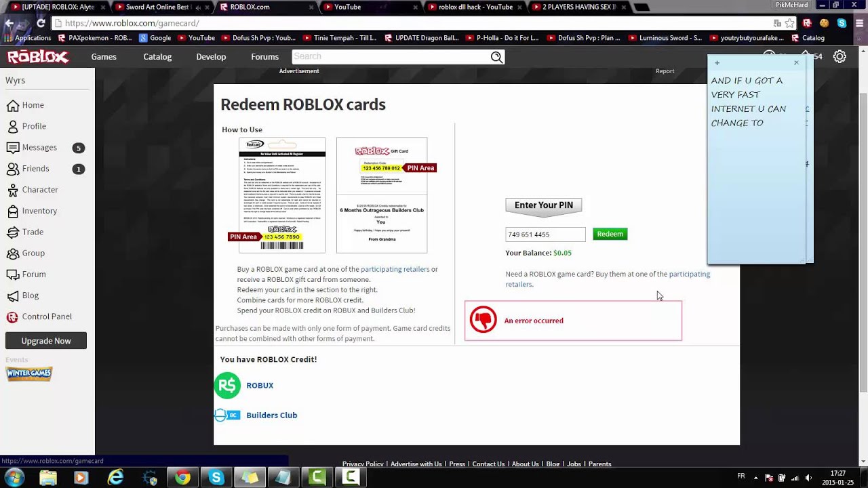Add a new sticky note with plus
Image resolution: width=868 pixels, height=488 pixels.
[x=717, y=63]
